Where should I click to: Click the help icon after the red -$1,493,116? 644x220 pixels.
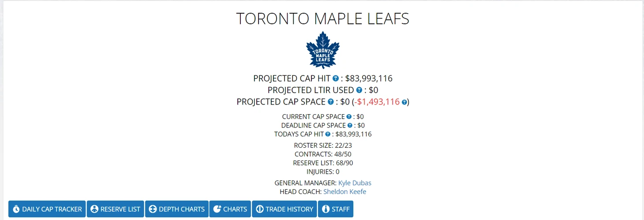point(404,102)
